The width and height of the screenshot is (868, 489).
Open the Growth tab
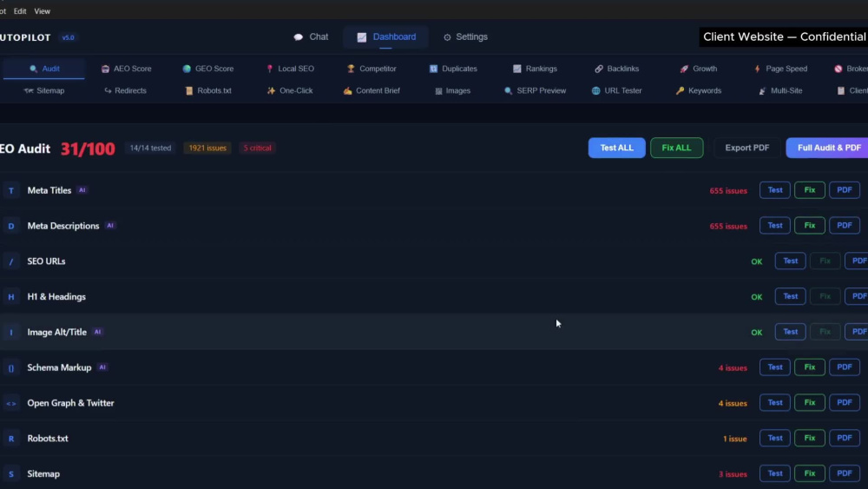tap(699, 69)
